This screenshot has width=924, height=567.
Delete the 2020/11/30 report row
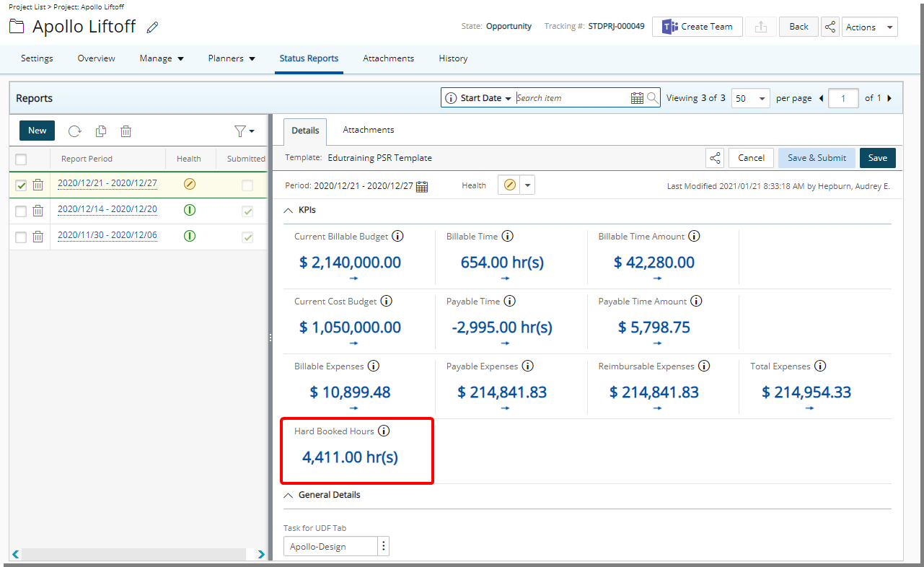pos(38,237)
